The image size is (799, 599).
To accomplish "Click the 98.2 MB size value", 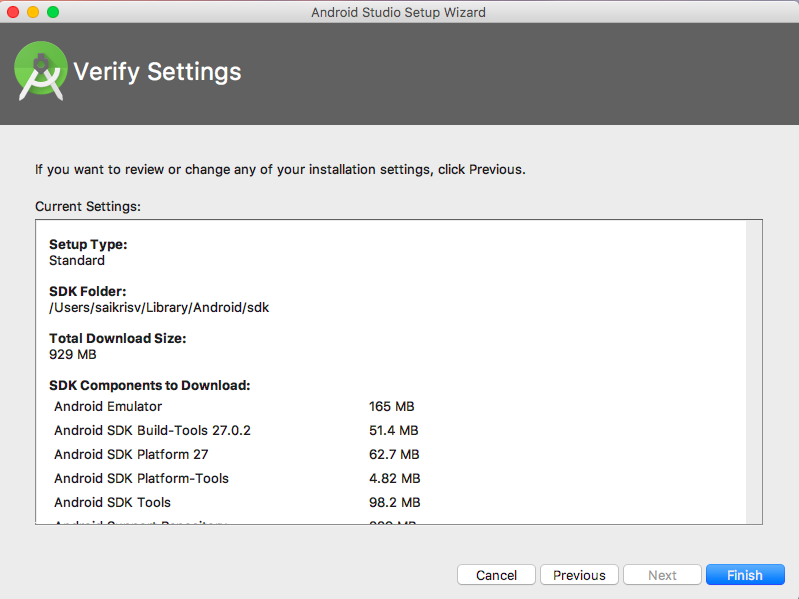I will [395, 502].
